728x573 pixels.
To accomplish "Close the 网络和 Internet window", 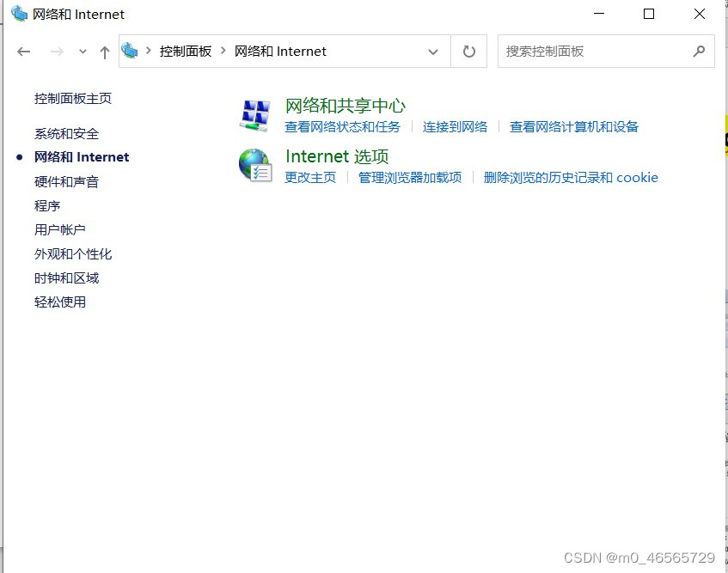I will pyautogui.click(x=700, y=14).
